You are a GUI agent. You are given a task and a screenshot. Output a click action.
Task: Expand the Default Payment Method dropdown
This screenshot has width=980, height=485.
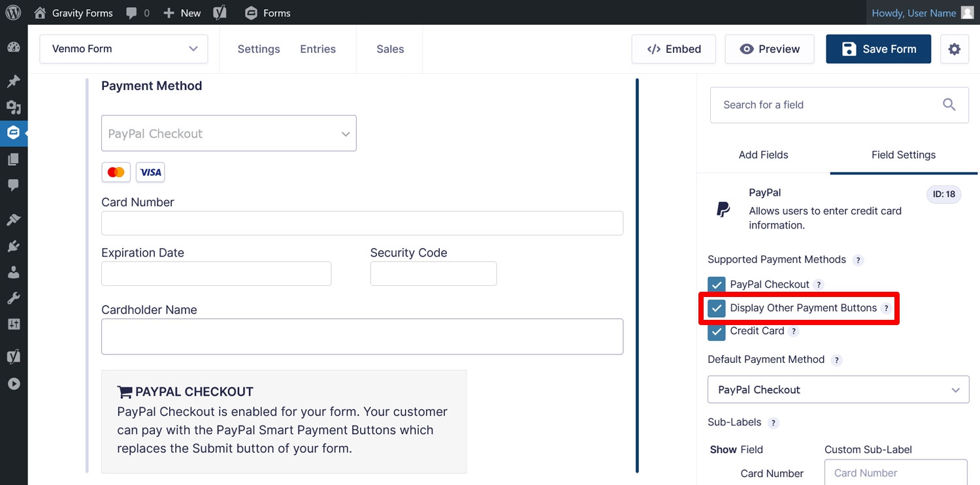[838, 390]
